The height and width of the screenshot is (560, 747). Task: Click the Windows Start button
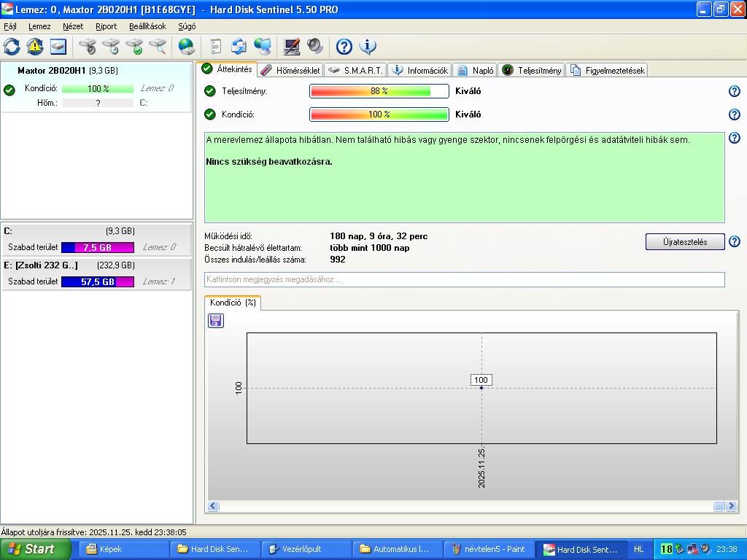pos(36,549)
